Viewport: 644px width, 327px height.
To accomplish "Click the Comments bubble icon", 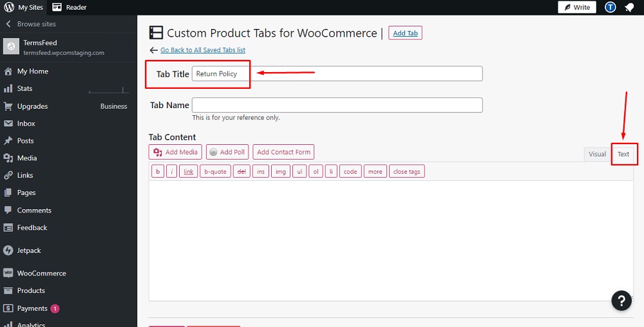I will [x=8, y=210].
